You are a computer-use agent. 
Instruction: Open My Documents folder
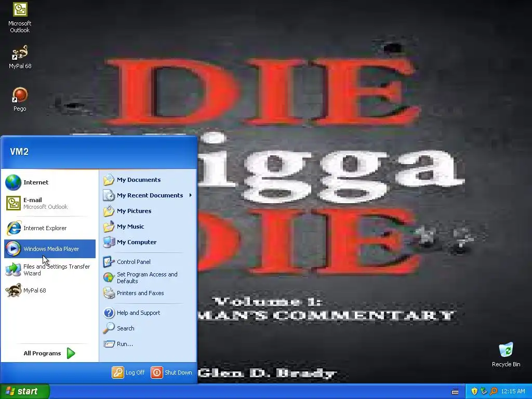tap(148, 180)
